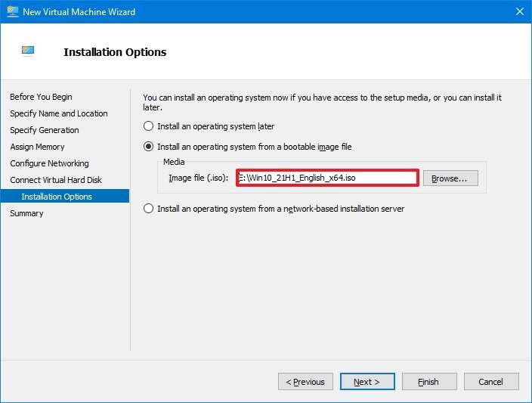Switch to Assign Memory step
Viewport: 532px width, 403px height.
(x=37, y=147)
